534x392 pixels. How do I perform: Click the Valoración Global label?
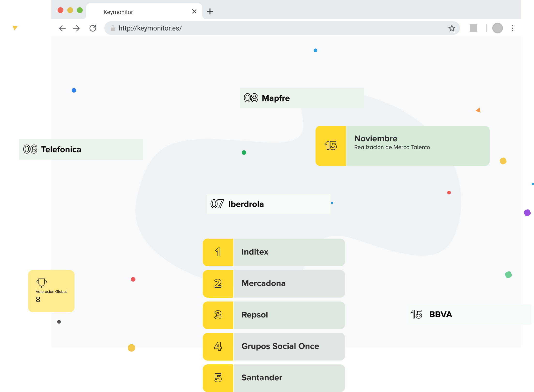[x=51, y=292]
